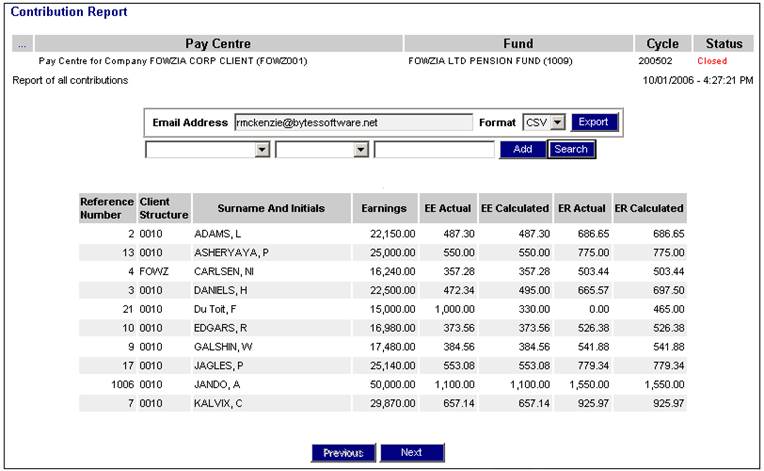764x471 pixels.
Task: Click the Email Address input field
Action: click(352, 122)
